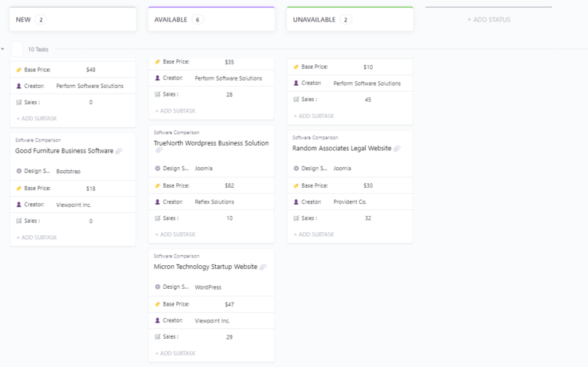This screenshot has width=588, height=367.
Task: Click Design gear icon on Micron Technology card
Action: tap(158, 287)
